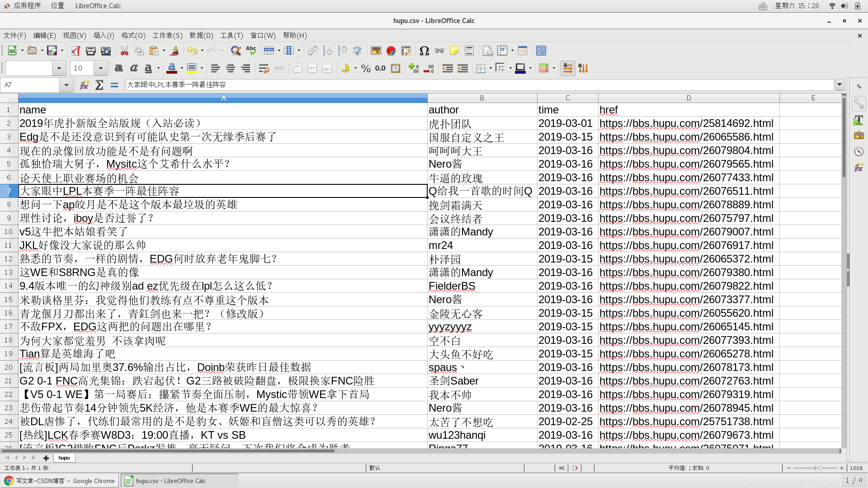
Task: Insert hyperlink icon
Action: [439, 51]
